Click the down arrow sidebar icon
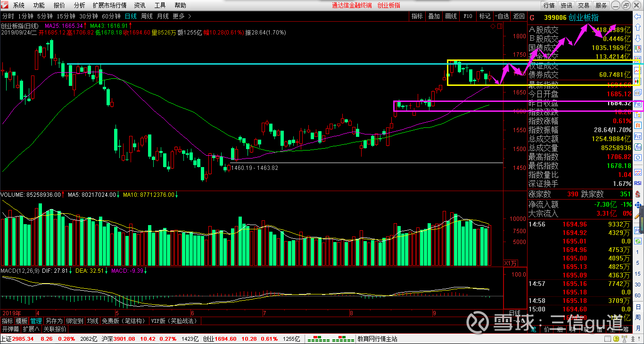 coord(637,38)
